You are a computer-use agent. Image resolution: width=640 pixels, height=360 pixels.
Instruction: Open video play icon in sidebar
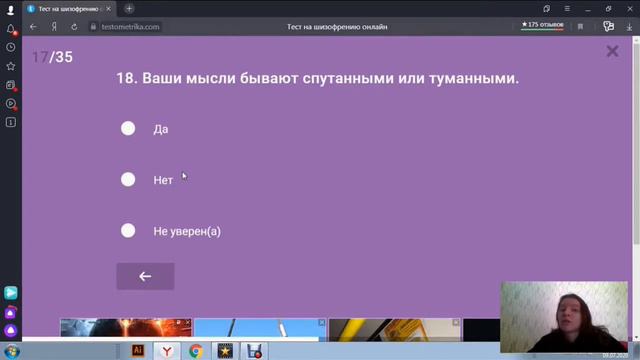[x=11, y=104]
